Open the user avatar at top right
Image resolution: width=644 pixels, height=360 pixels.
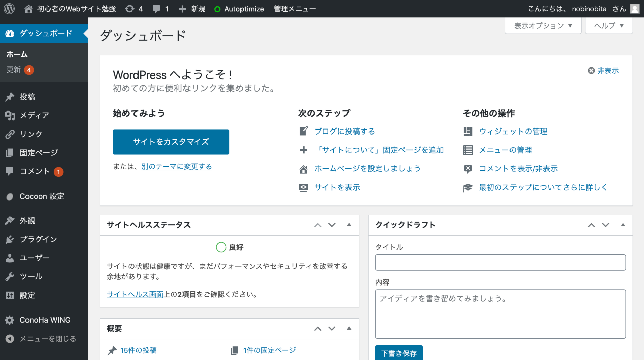[x=634, y=9]
